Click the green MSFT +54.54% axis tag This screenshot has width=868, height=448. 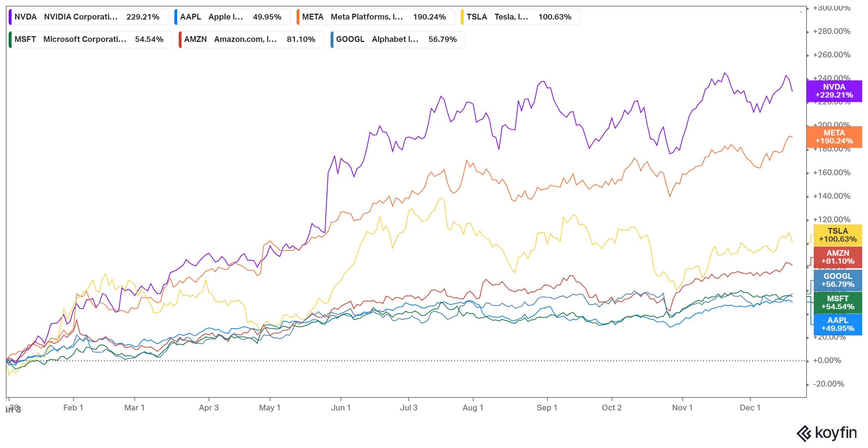[x=838, y=303]
